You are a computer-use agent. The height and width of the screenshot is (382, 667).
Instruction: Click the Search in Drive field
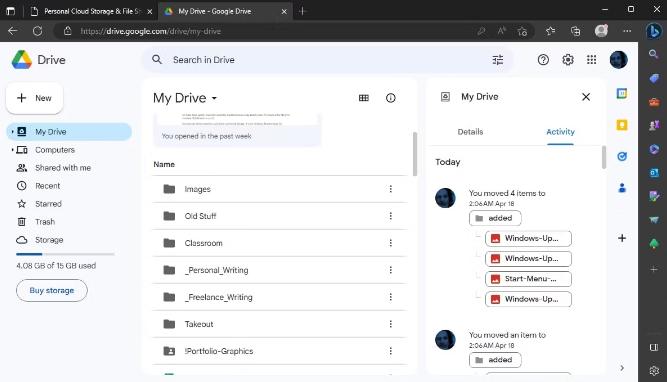point(328,60)
